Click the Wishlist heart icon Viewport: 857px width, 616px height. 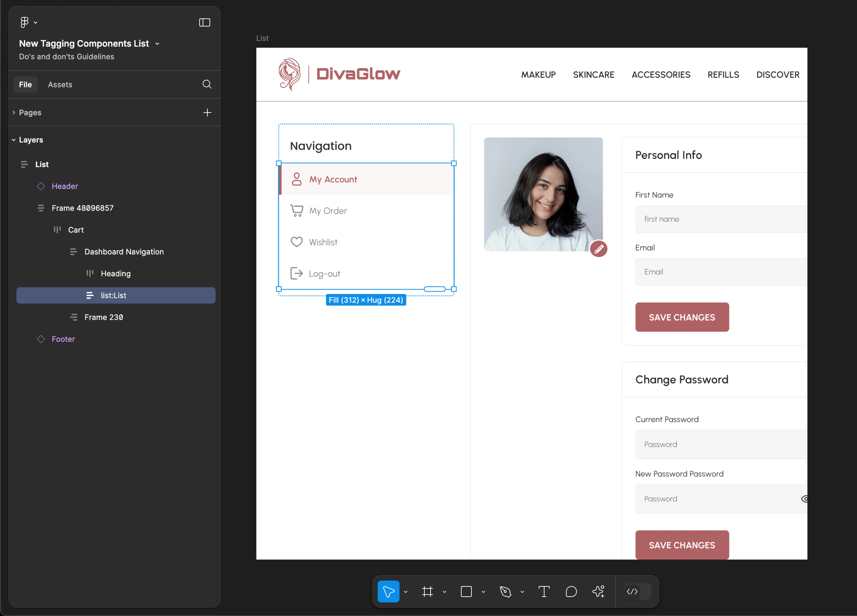[297, 242]
